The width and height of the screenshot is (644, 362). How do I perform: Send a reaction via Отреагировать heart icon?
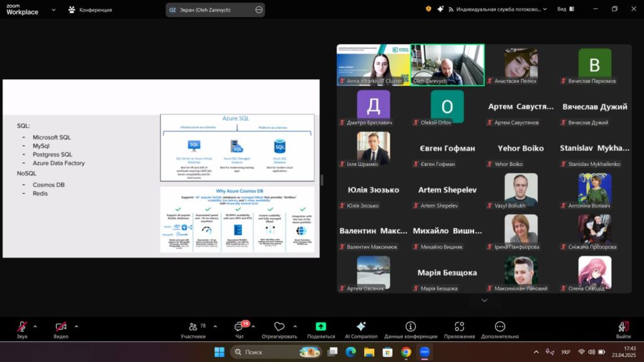click(x=279, y=329)
